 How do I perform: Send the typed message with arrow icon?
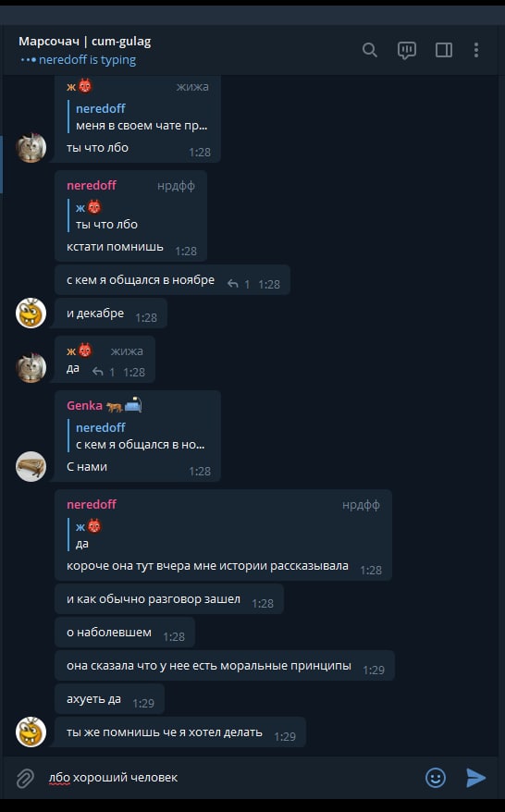point(475,777)
